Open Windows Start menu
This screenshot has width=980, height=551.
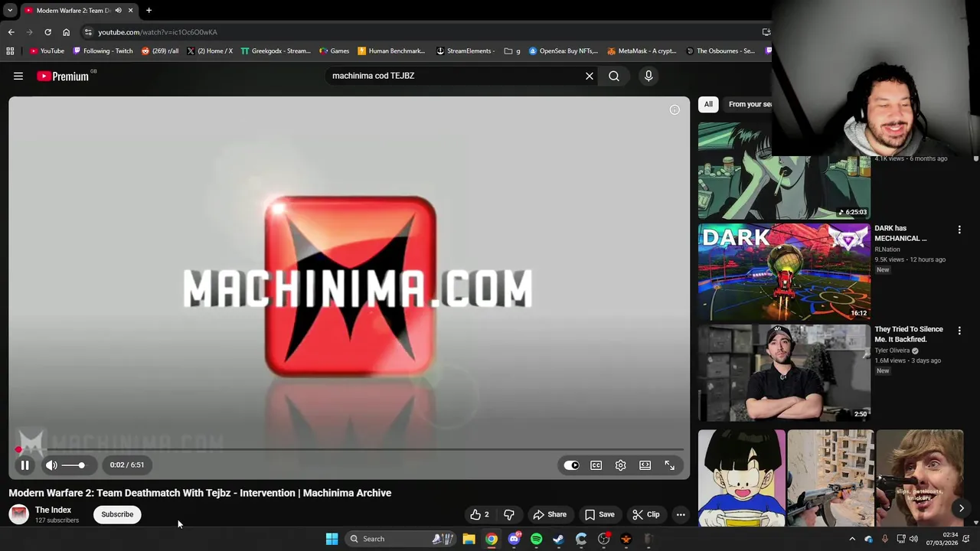point(332,539)
